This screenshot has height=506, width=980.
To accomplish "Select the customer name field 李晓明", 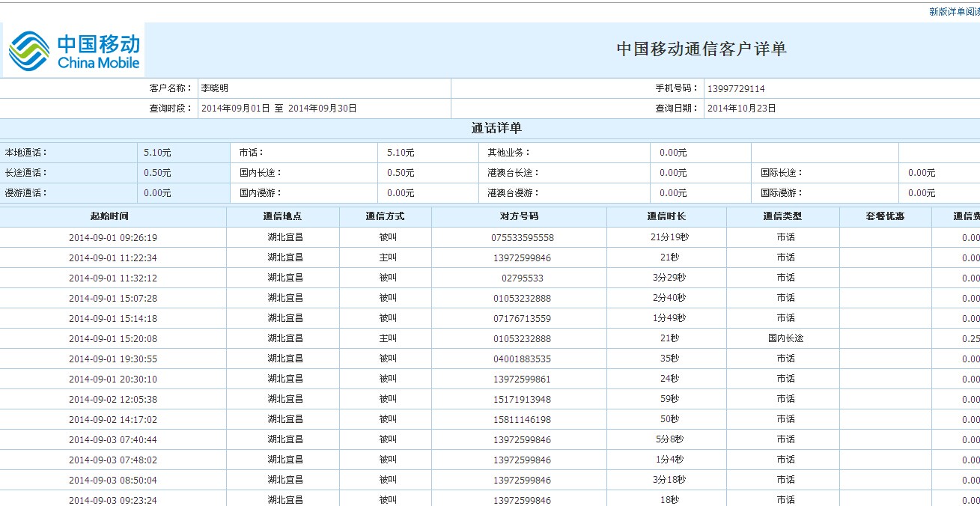I will [x=215, y=88].
